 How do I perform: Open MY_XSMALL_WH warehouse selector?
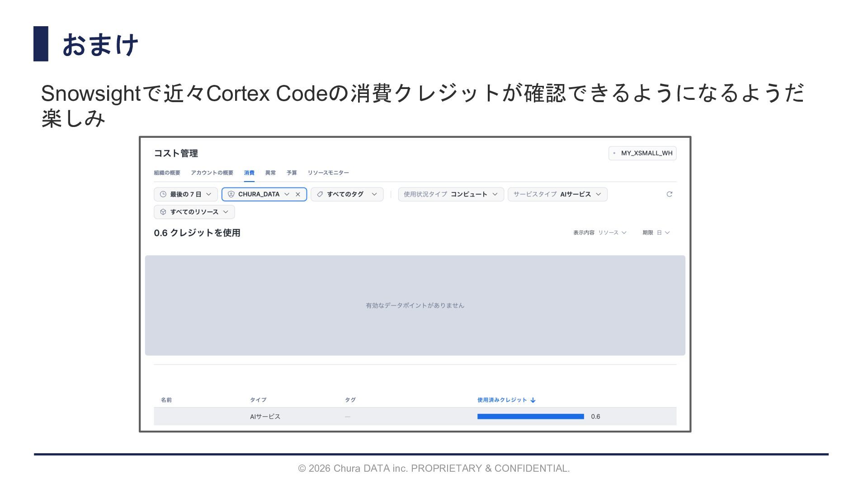[642, 153]
